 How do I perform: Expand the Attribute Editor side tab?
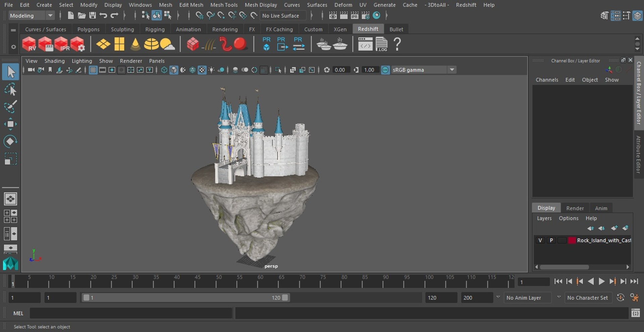[638, 154]
